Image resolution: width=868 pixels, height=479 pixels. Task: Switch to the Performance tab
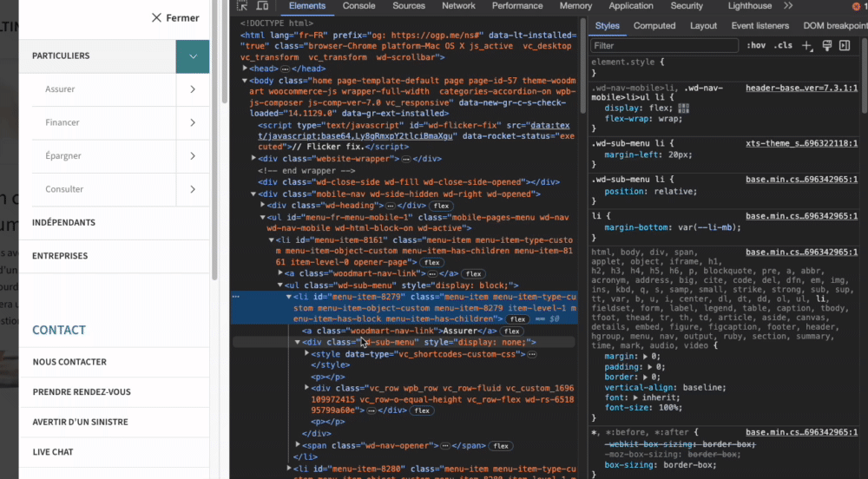click(x=517, y=6)
